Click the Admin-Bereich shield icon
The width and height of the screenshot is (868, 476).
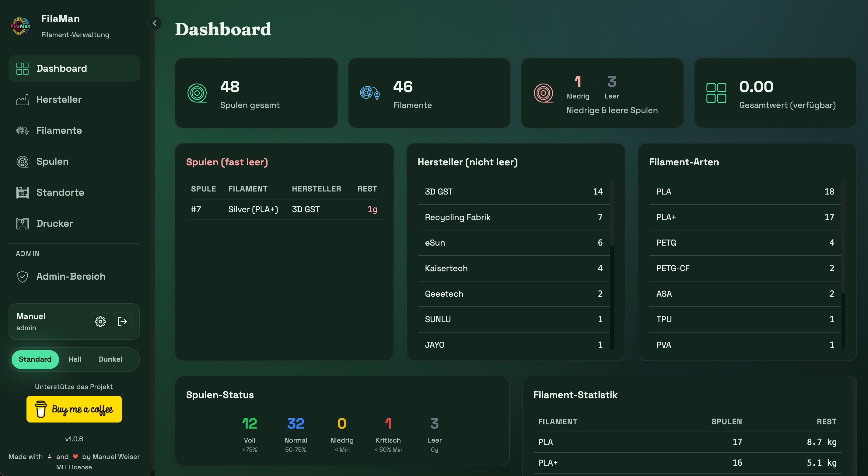point(23,276)
